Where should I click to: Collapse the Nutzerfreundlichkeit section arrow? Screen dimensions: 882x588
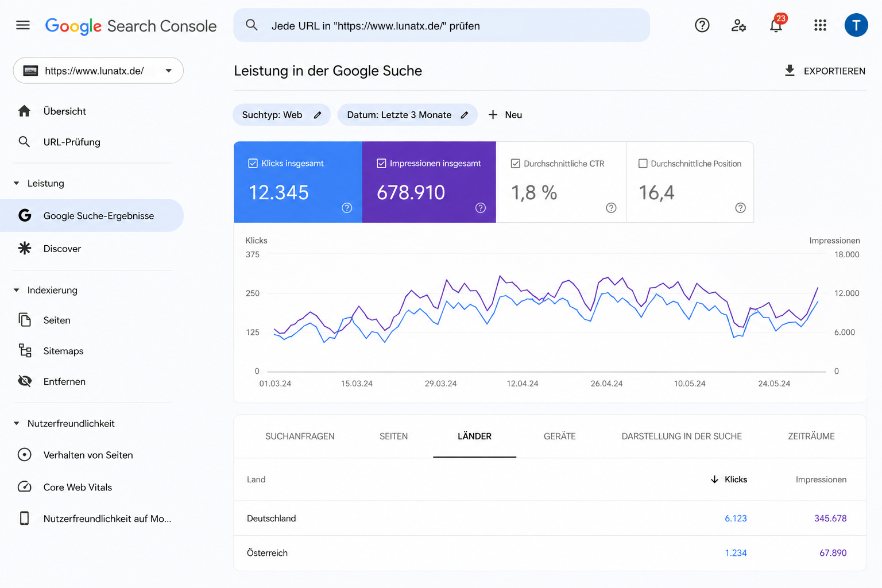pos(17,423)
